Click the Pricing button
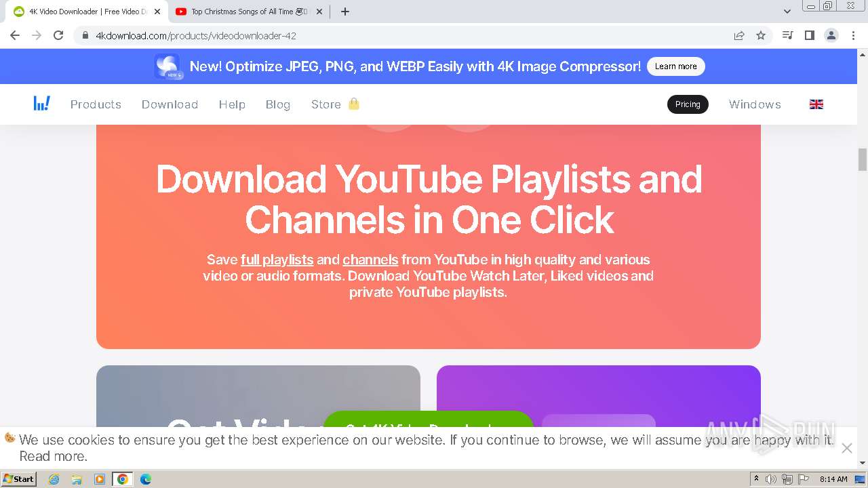Viewport: 868px width, 488px height. pos(688,104)
